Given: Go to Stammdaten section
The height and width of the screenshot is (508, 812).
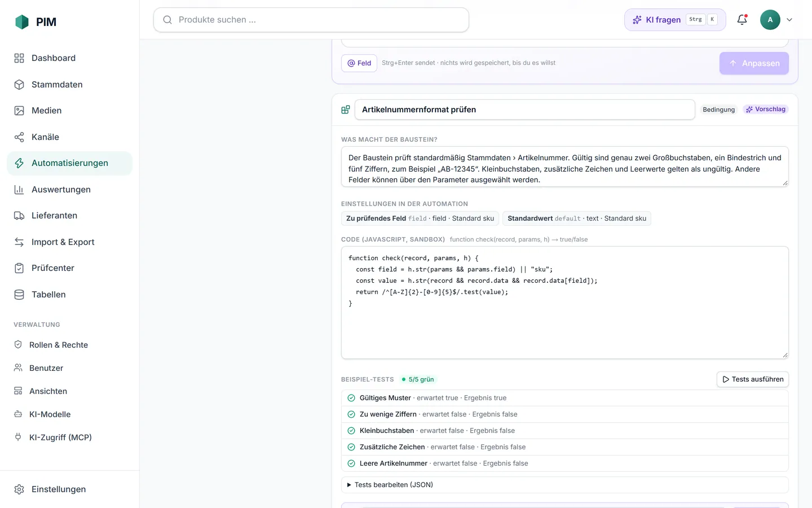Looking at the screenshot, I should click(x=69, y=85).
